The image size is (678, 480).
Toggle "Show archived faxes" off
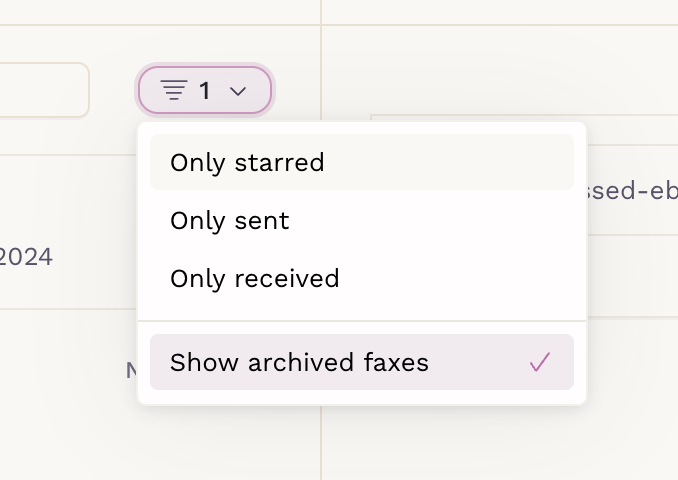pyautogui.click(x=361, y=362)
